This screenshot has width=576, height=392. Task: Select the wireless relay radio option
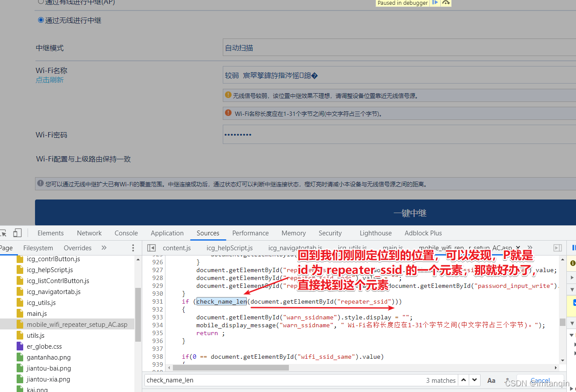(41, 20)
